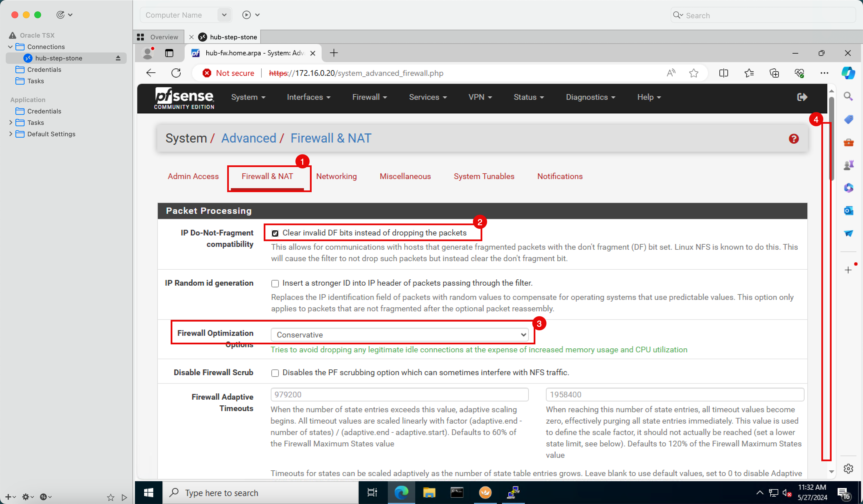Expand Default Settings folder in the sidebar

pyautogui.click(x=11, y=134)
